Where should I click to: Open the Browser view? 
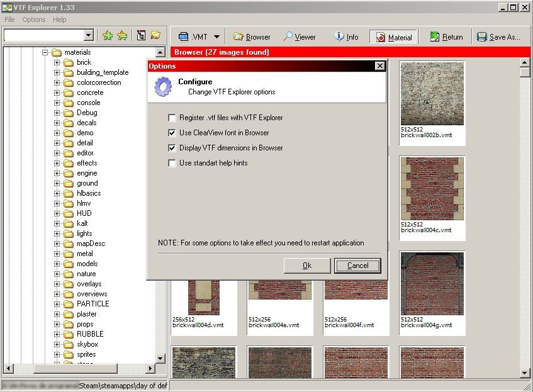252,36
